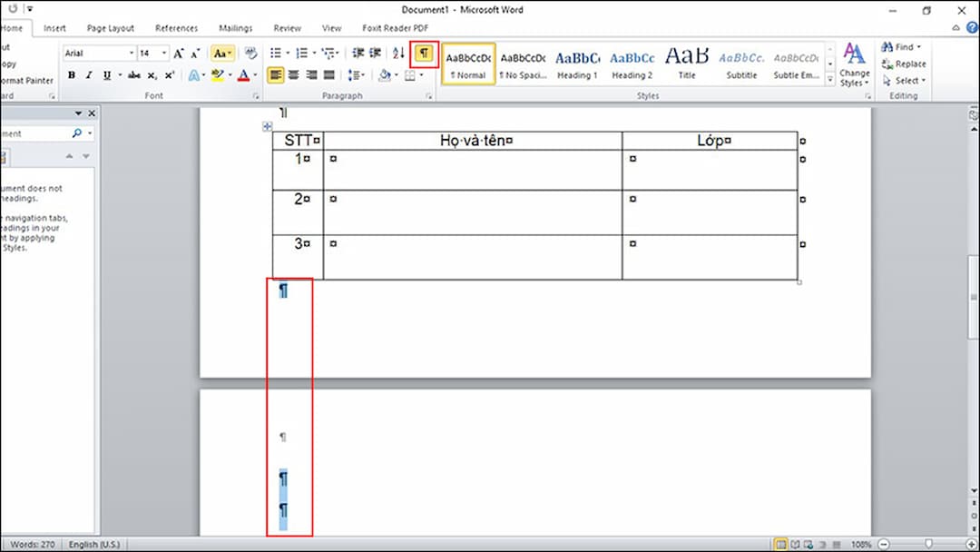Align text left
980x552 pixels.
tap(275, 75)
